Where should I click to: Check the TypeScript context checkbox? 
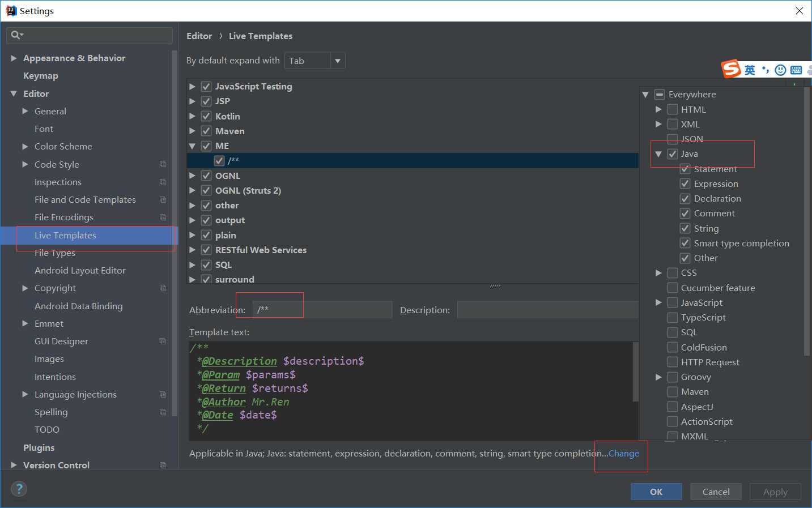[x=673, y=317]
